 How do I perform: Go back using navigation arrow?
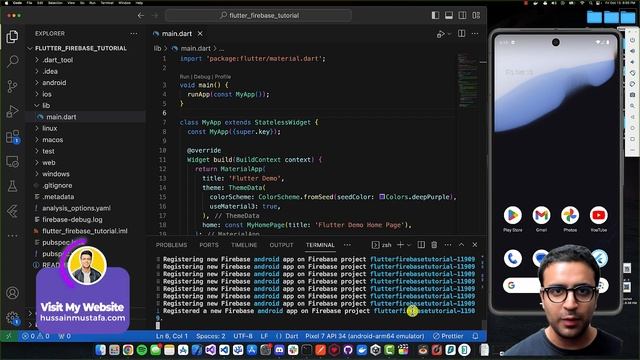click(x=141, y=16)
